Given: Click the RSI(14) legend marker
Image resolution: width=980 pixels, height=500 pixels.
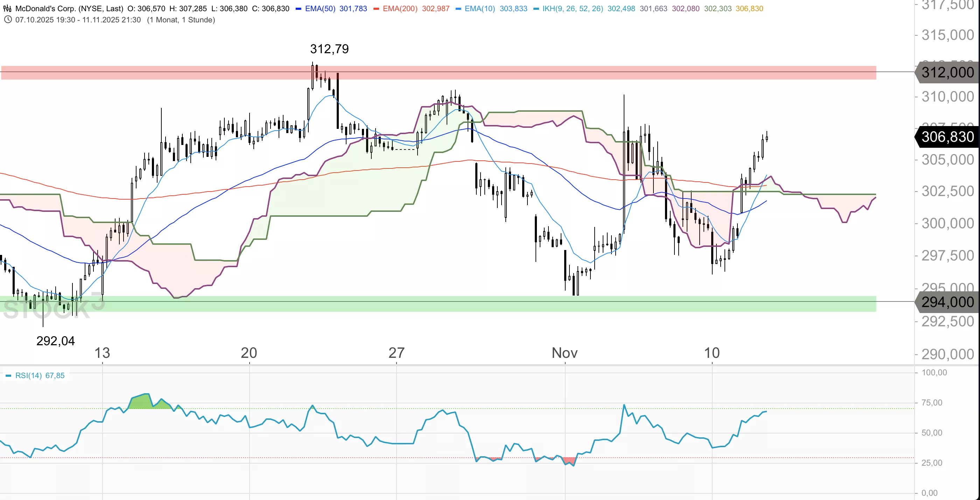Looking at the screenshot, I should [x=8, y=376].
